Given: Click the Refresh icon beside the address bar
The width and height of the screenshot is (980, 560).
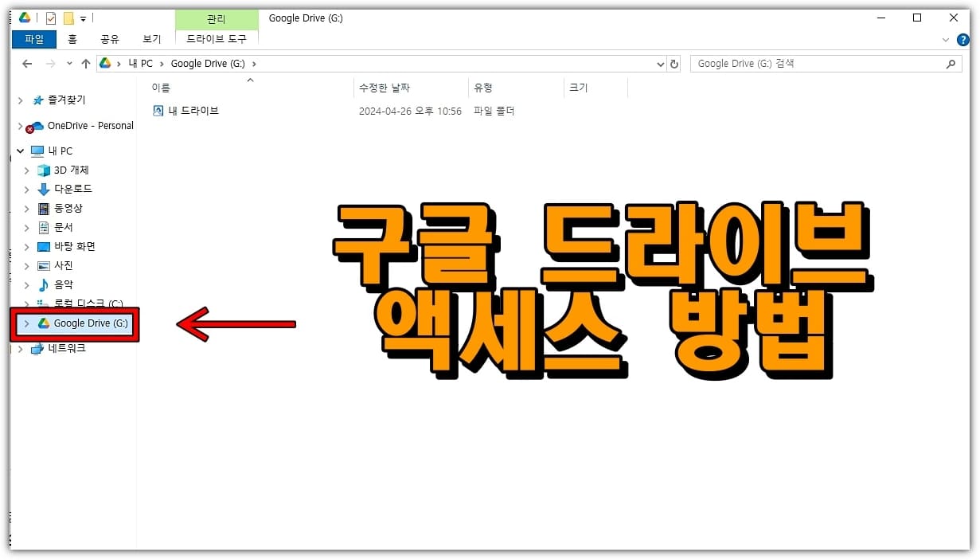Looking at the screenshot, I should [674, 63].
